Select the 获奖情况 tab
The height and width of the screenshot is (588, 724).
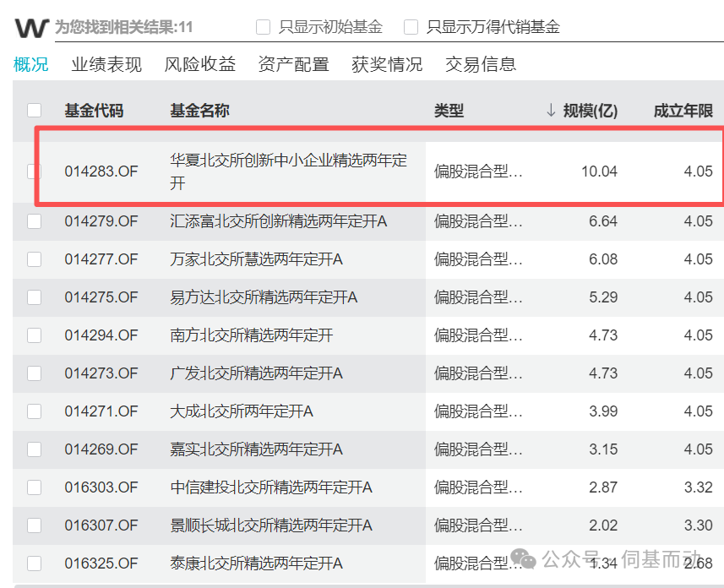coord(387,64)
